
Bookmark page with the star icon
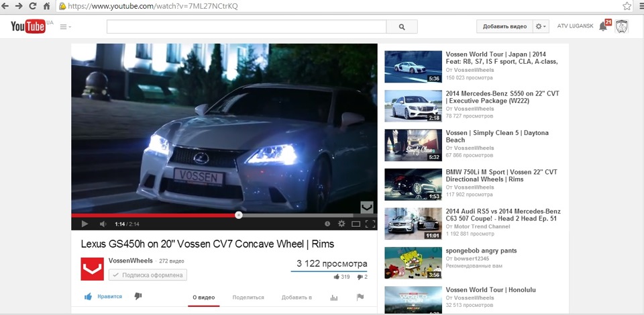click(x=627, y=6)
